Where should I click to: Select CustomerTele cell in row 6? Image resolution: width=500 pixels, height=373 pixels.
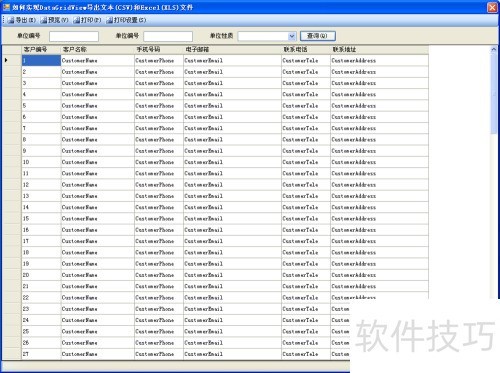pos(306,117)
